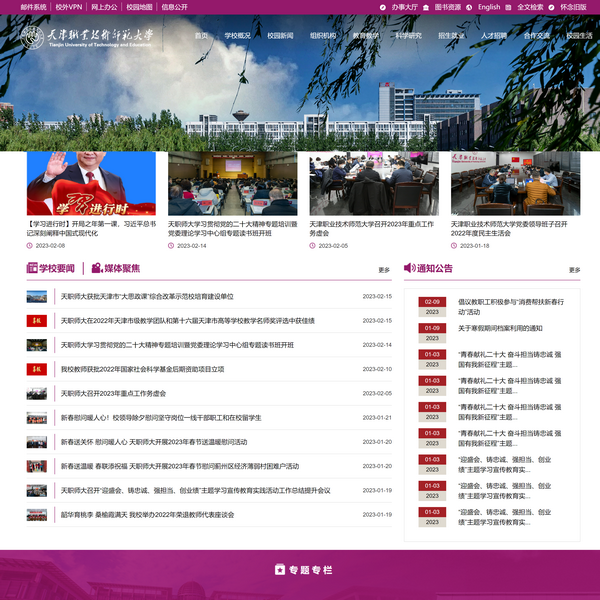Click the 办事大厅 icon in top bar
600x600 pixels.
pyautogui.click(x=383, y=7)
